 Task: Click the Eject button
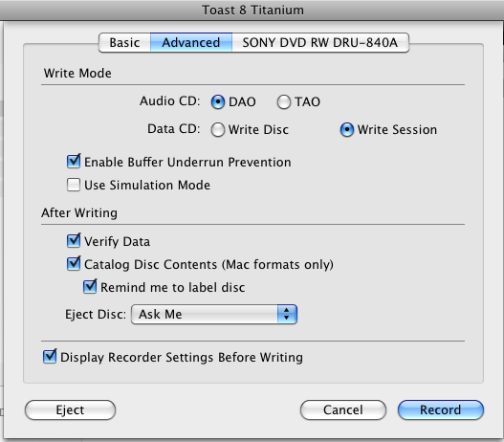click(x=70, y=409)
